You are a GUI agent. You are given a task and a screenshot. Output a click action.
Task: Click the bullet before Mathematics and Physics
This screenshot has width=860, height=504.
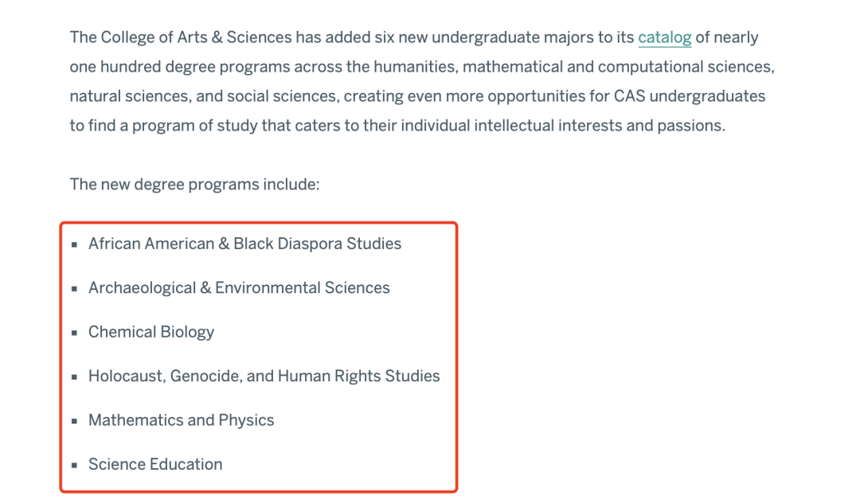pyautogui.click(x=75, y=421)
